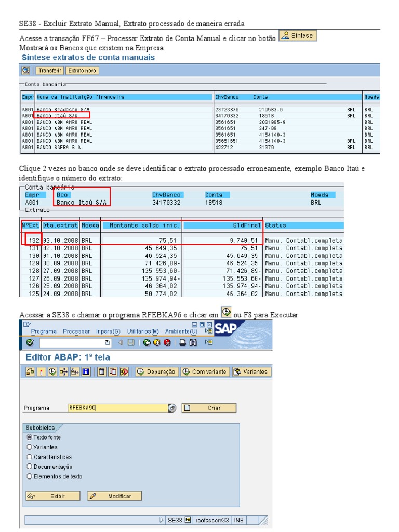The image size is (399, 532).
Task: Click the green checkmark Enter icon
Action: (x=30, y=343)
